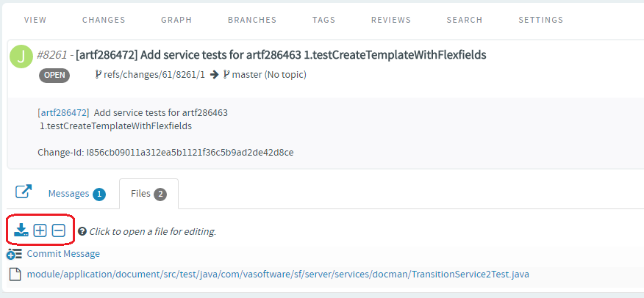Click the TransitionService2Test.java file icon
Viewport: 644px width, 298px height.
15,275
